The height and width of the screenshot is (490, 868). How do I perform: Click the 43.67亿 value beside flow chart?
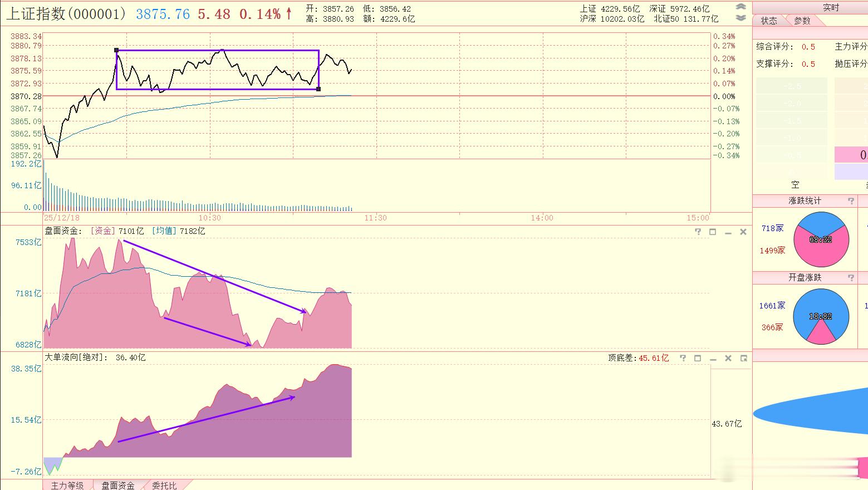(727, 424)
